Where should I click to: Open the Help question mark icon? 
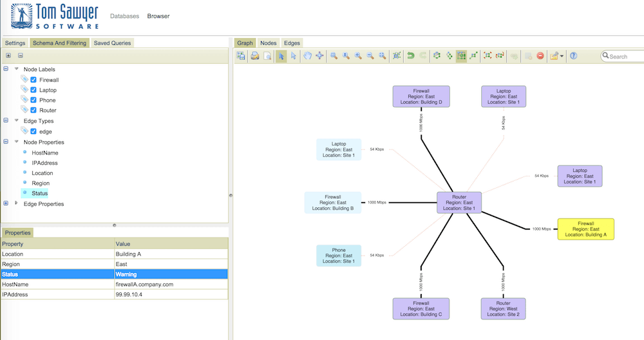[573, 56]
